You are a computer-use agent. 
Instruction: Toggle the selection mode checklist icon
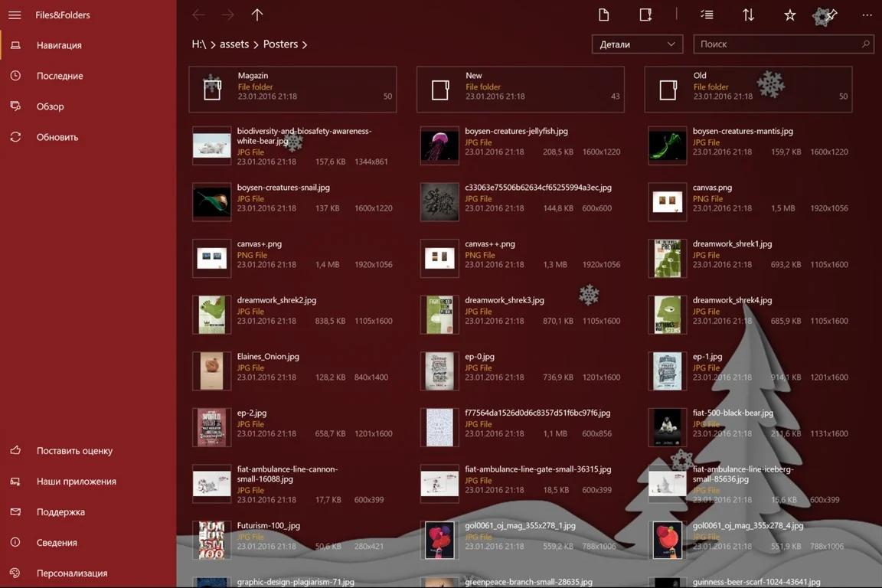pos(707,15)
